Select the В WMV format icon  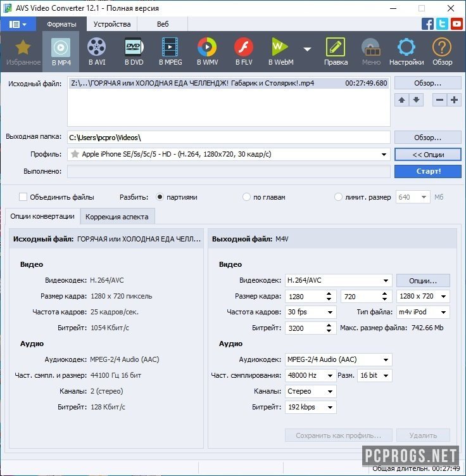tap(208, 51)
